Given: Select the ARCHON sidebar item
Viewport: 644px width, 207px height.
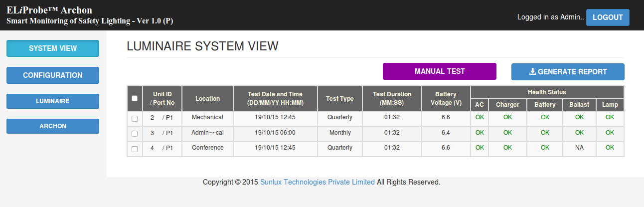Looking at the screenshot, I should pos(53,126).
